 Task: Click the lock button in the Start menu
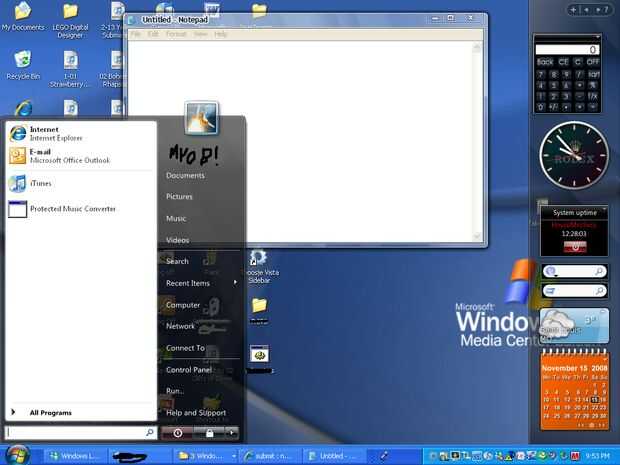(x=210, y=433)
